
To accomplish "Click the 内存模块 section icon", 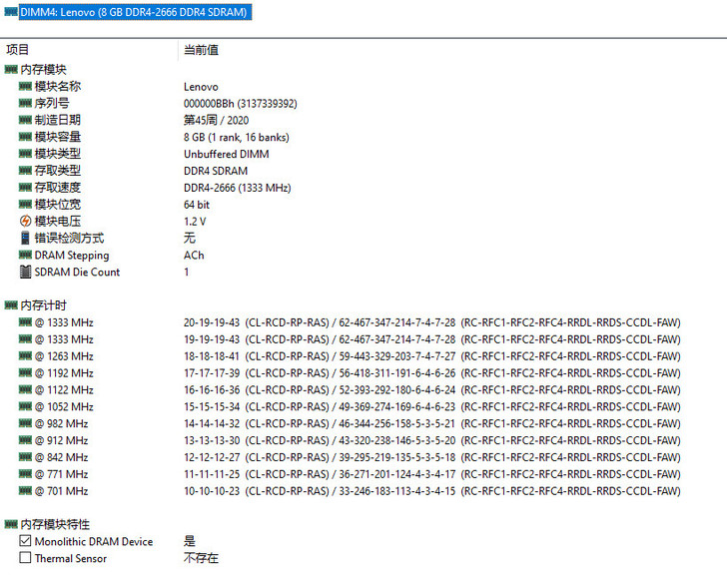I will click(11, 70).
